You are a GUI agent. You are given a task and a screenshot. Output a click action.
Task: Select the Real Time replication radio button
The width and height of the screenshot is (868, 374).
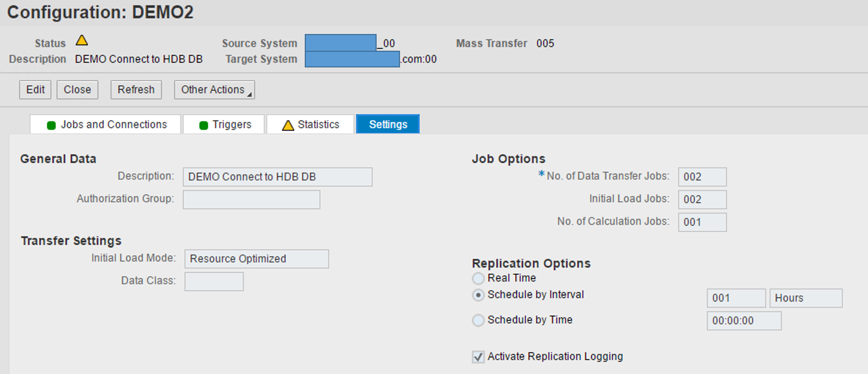(x=478, y=278)
